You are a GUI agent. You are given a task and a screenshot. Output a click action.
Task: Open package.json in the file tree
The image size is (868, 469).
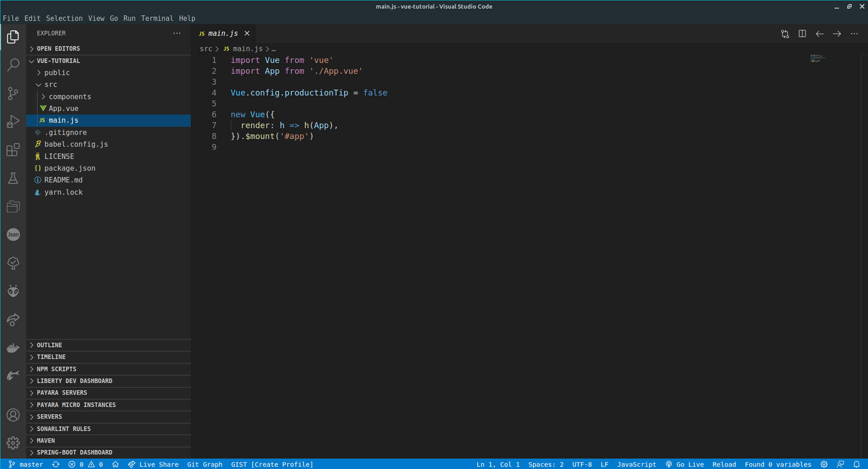(109, 168)
